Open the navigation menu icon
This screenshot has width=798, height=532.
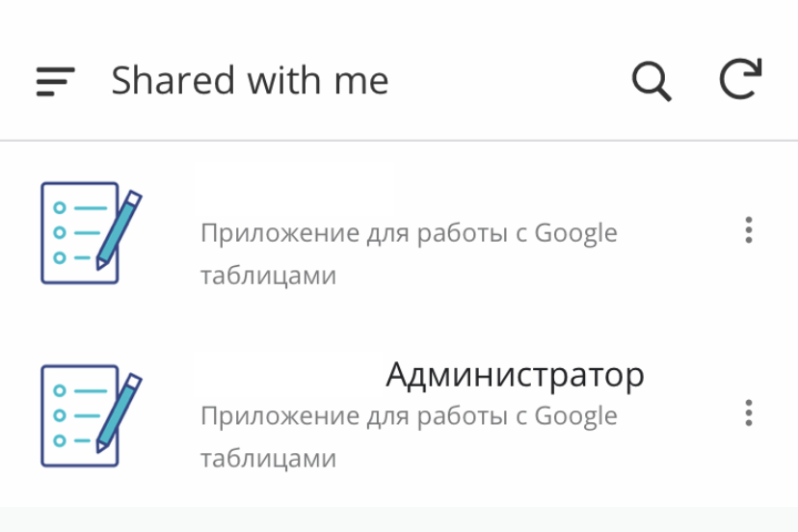click(56, 82)
